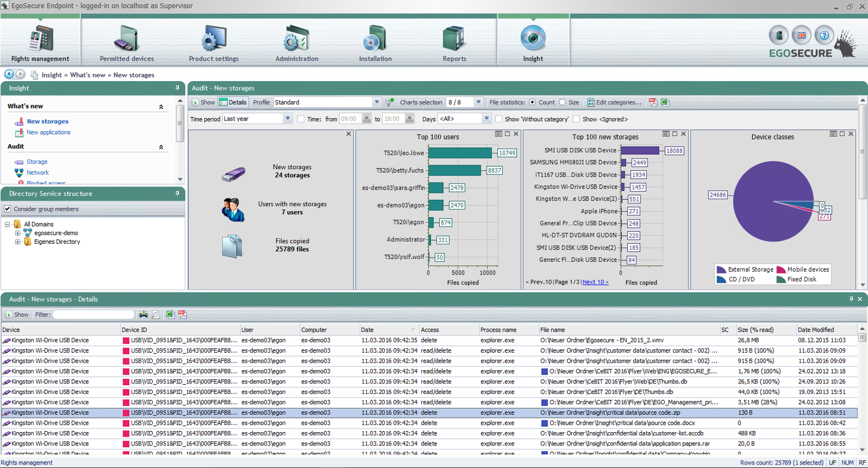
Task: Open the Administration module
Action: coord(297,42)
